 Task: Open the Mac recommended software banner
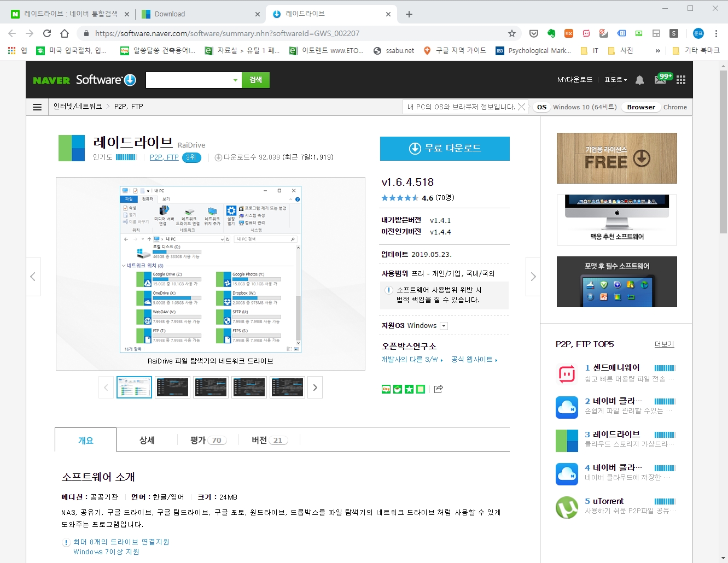(x=616, y=220)
